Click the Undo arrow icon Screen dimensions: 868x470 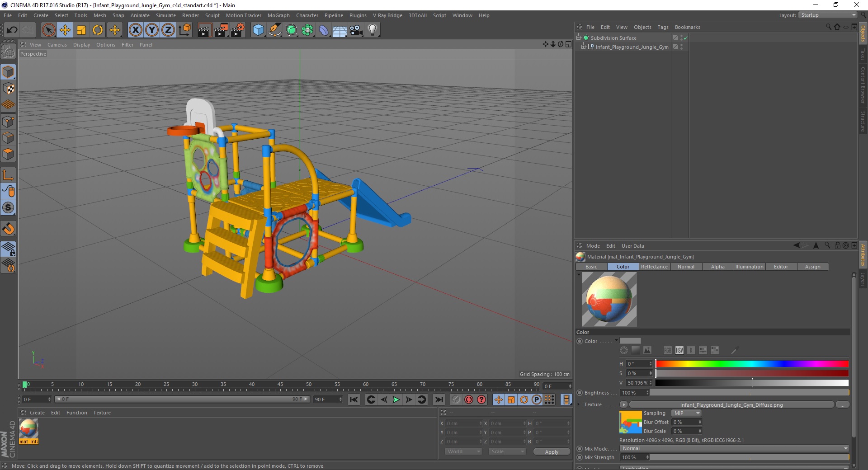(12, 30)
